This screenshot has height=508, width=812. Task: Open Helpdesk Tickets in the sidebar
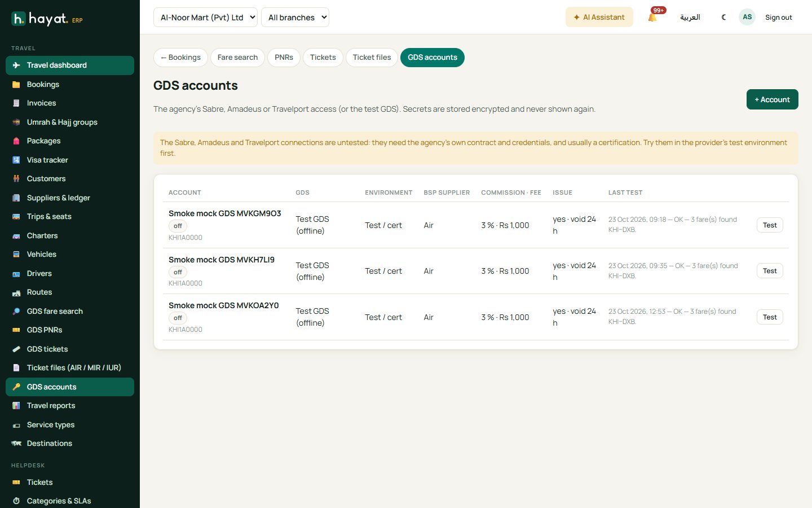[x=70, y=483]
